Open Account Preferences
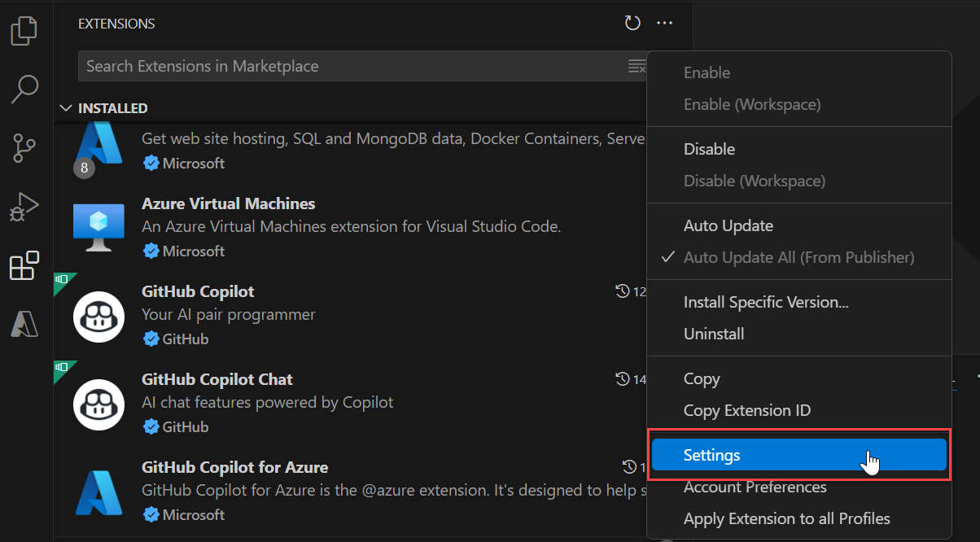This screenshot has width=980, height=542. [755, 487]
